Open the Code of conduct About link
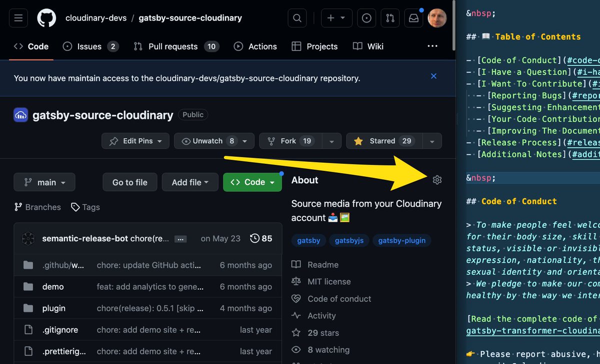Viewport: 600px width, 364px height. click(x=331, y=299)
